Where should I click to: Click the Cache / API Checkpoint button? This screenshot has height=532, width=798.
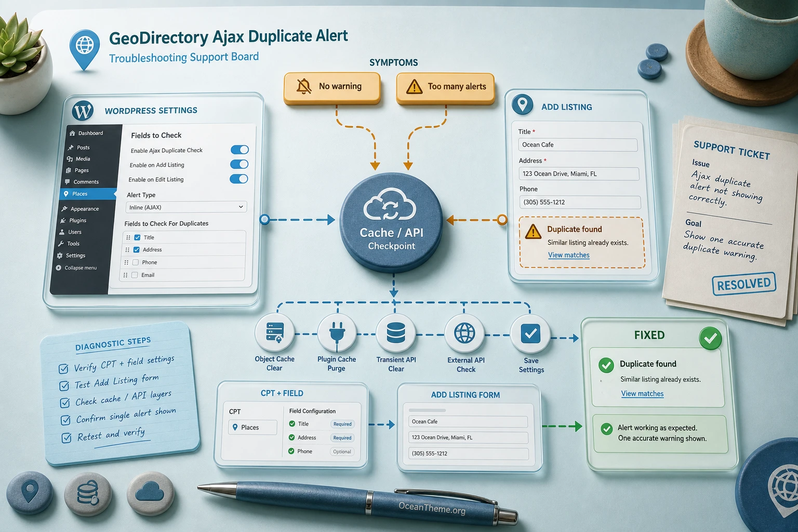tap(391, 222)
